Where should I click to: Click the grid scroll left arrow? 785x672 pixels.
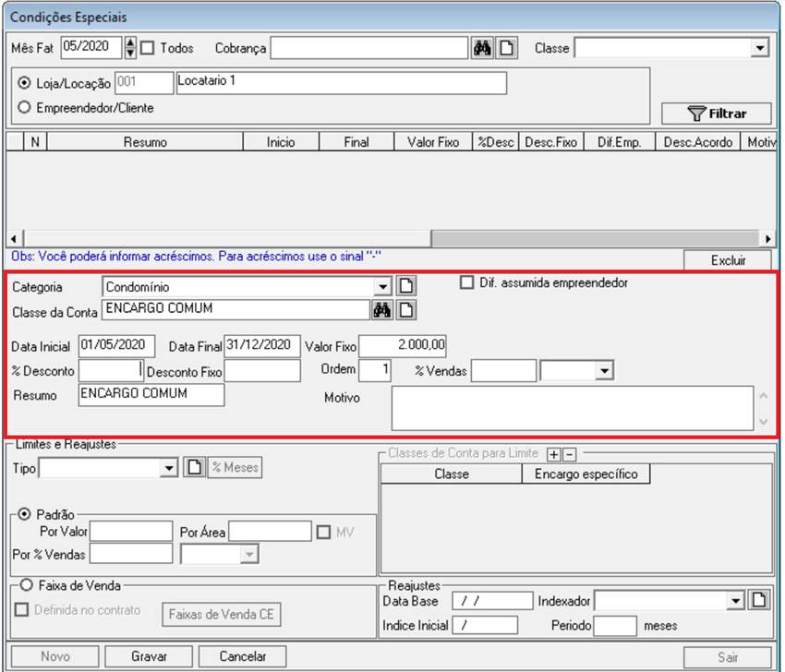pyautogui.click(x=14, y=239)
